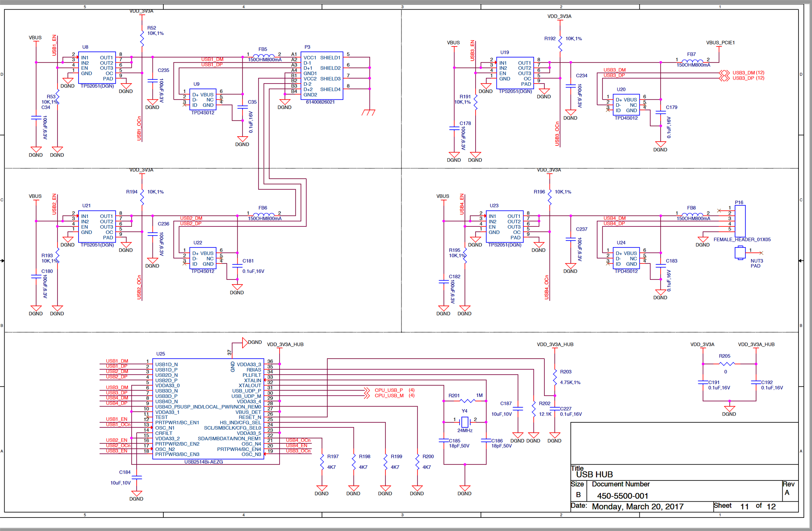The width and height of the screenshot is (812, 531).
Task: Click the NUT3 PAD label
Action: click(757, 263)
